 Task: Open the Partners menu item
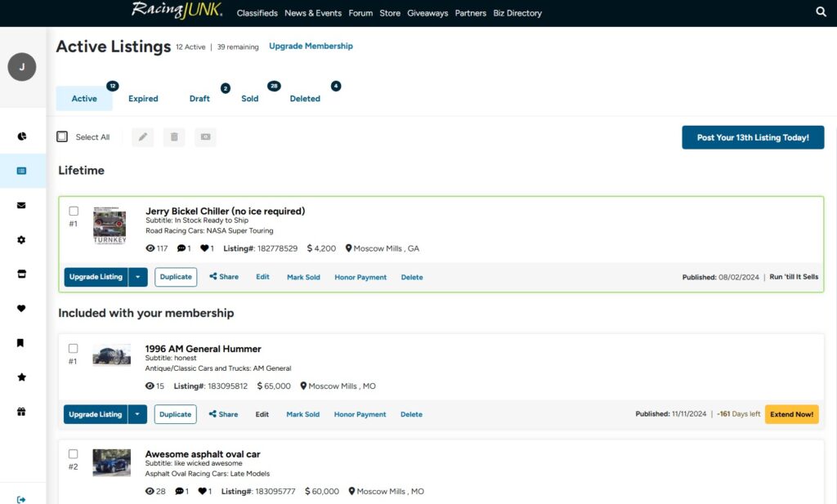tap(470, 13)
